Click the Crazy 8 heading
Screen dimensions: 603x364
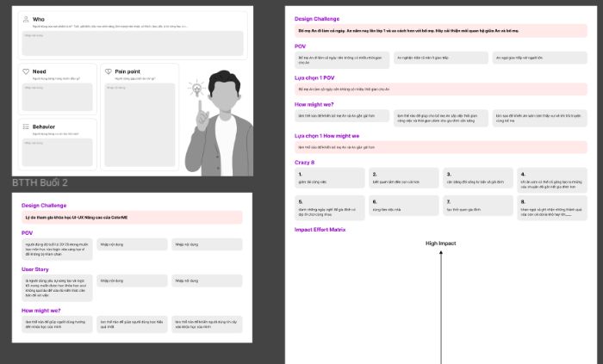(x=304, y=163)
